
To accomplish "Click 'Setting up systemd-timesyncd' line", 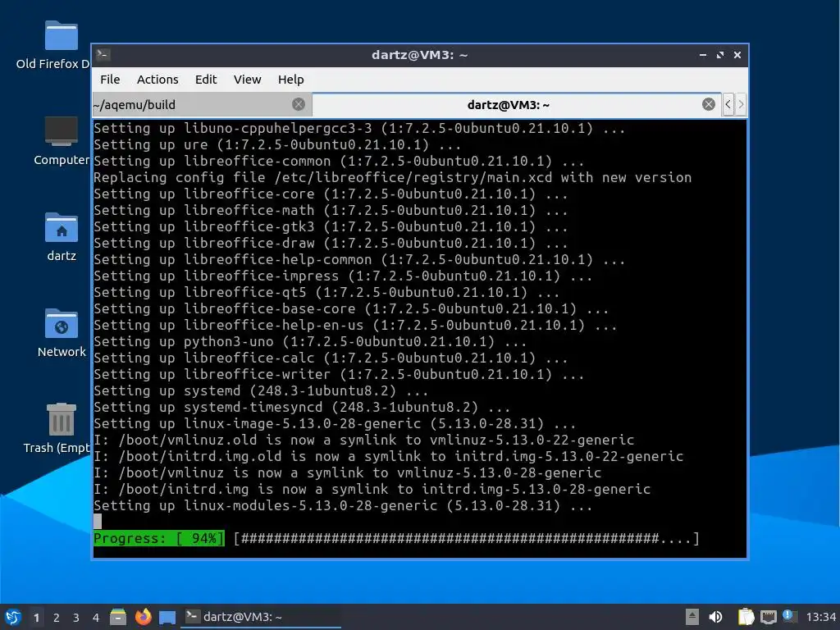I will tap(302, 407).
